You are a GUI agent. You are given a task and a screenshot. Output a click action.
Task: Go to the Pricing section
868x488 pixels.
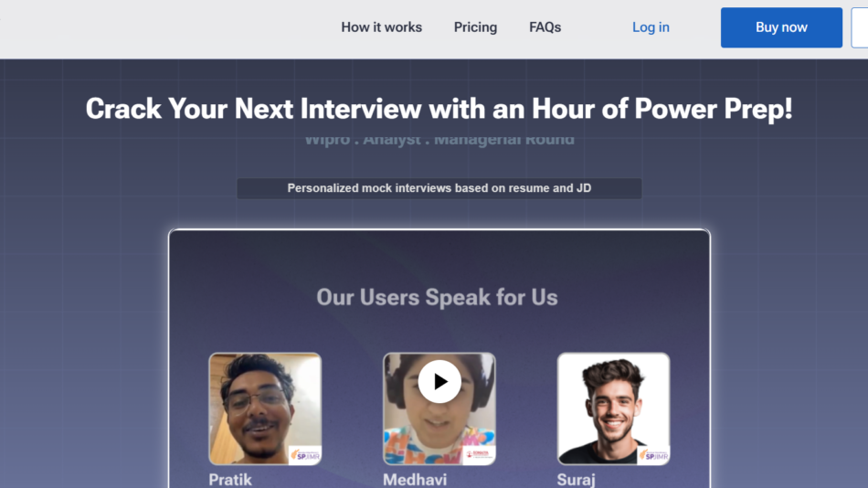pos(475,27)
